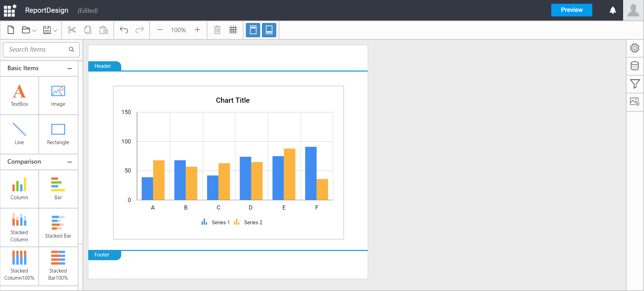Open the filter funnel panel
Image resolution: width=644 pixels, height=291 pixels.
tap(634, 84)
